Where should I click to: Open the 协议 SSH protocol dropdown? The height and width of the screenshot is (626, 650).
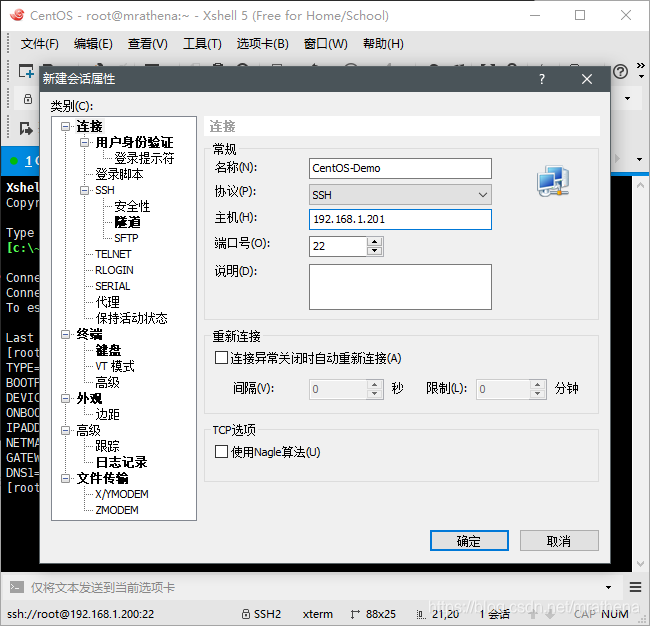coord(400,194)
